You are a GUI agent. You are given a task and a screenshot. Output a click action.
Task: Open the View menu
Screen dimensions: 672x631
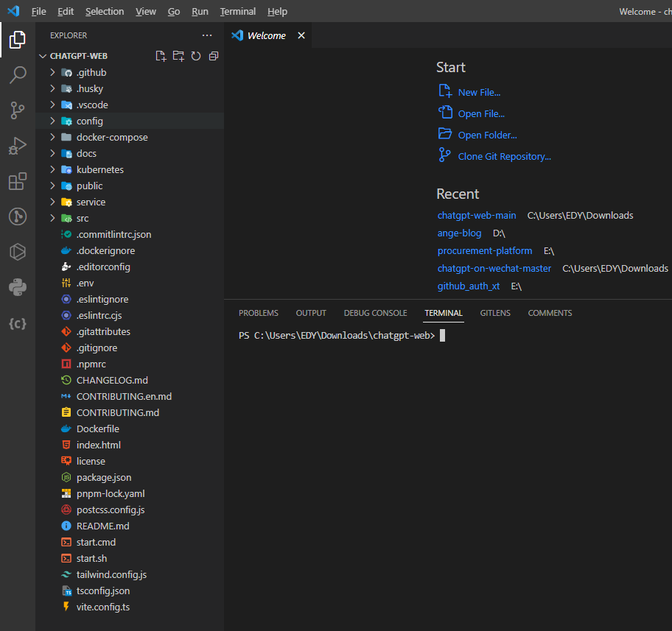click(x=146, y=12)
